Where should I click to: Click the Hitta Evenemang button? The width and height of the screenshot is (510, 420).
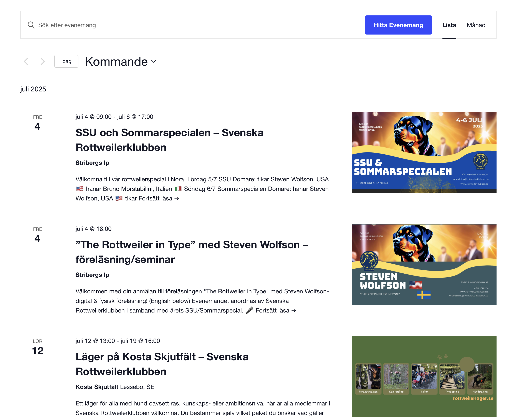pos(398,25)
